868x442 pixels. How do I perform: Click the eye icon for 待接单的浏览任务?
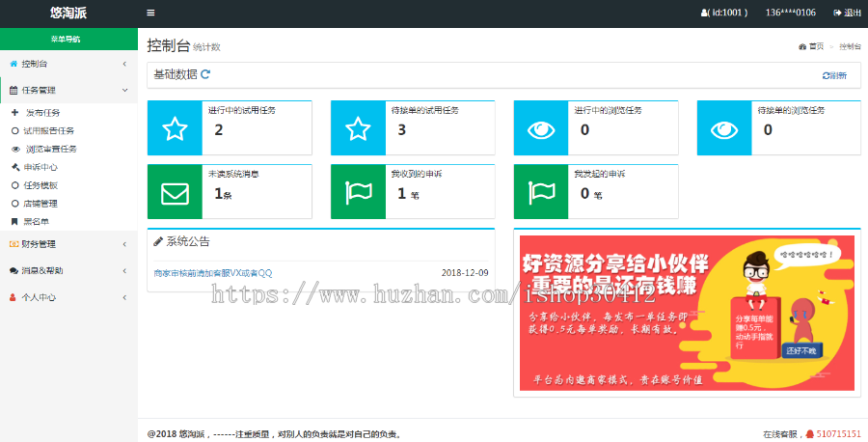pos(724,128)
